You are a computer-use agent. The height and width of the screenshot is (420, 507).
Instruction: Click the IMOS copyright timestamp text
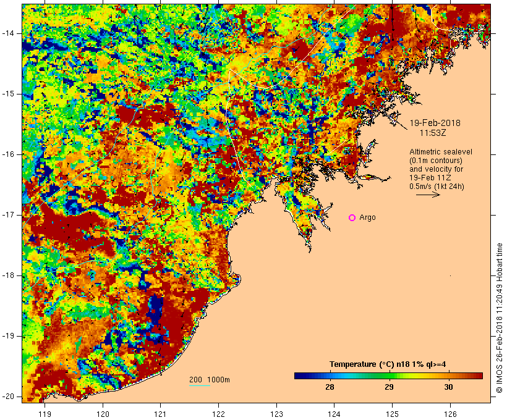[500, 318]
